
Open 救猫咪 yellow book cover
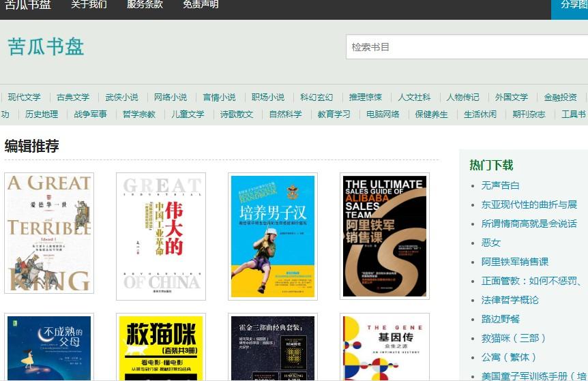161,348
